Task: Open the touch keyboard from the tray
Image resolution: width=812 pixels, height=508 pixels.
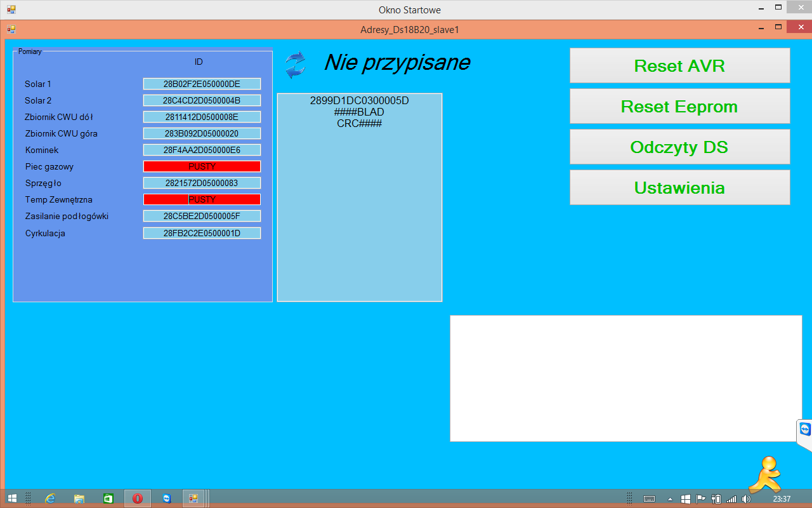Action: 649,498
